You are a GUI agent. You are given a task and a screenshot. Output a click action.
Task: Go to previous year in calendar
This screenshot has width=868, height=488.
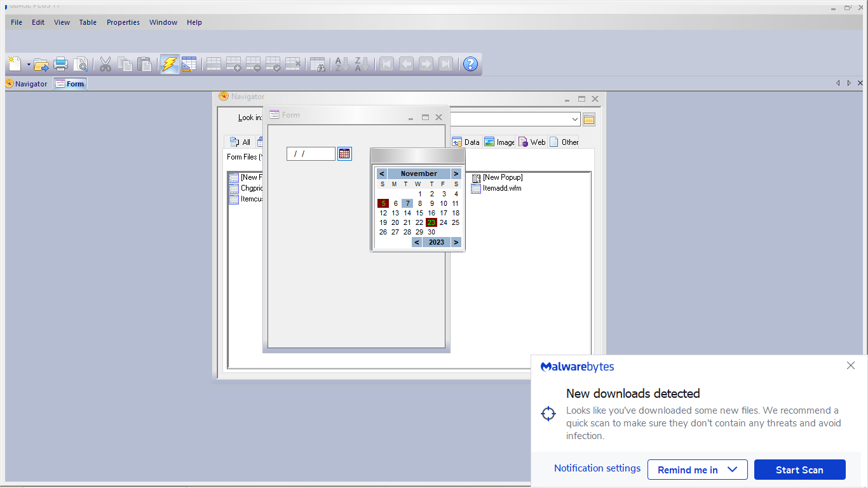pos(417,242)
